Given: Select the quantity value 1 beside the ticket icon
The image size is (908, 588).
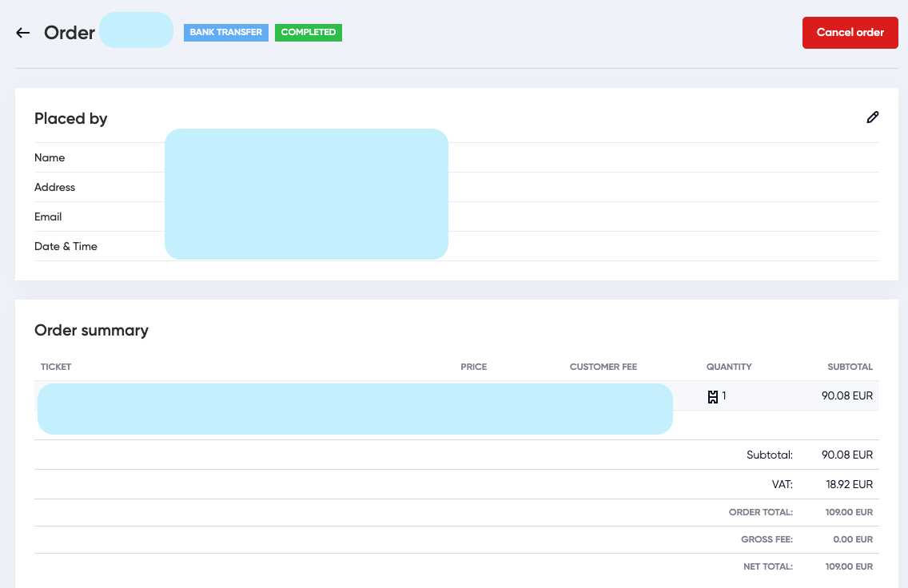Looking at the screenshot, I should 723,395.
